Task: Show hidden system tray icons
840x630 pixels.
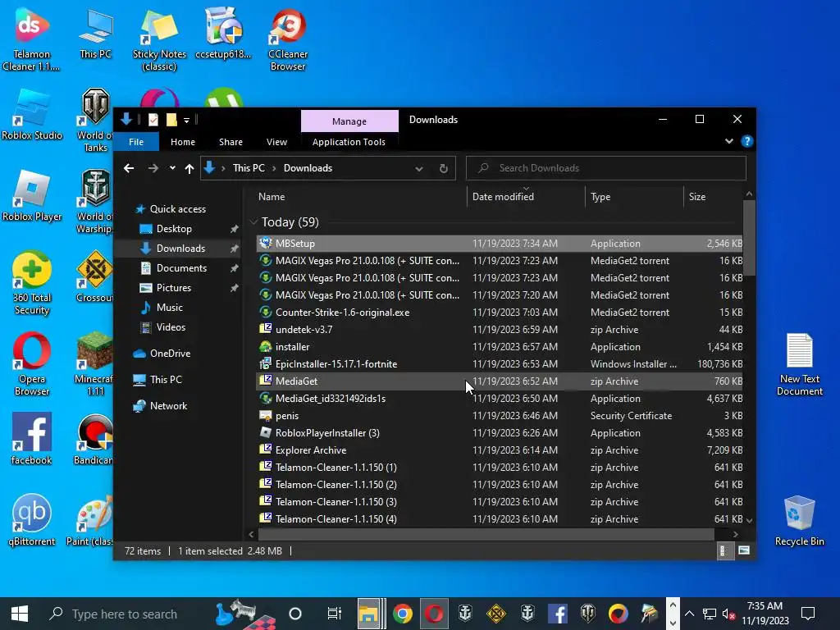Action: [689, 614]
